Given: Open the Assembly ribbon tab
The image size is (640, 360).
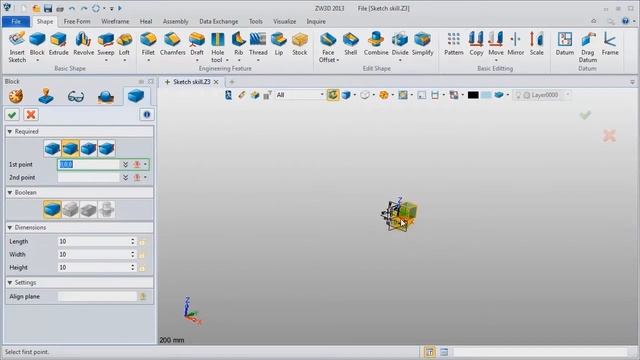Looking at the screenshot, I should click(176, 21).
